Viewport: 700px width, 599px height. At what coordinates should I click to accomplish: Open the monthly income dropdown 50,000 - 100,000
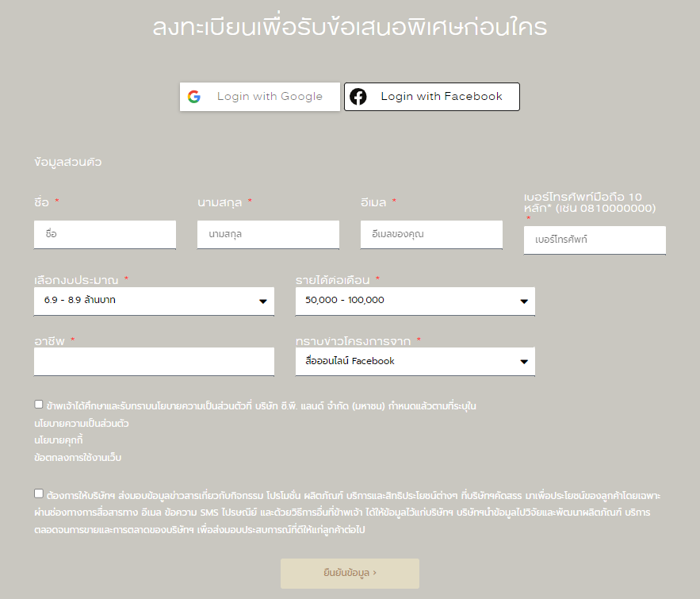(x=415, y=301)
